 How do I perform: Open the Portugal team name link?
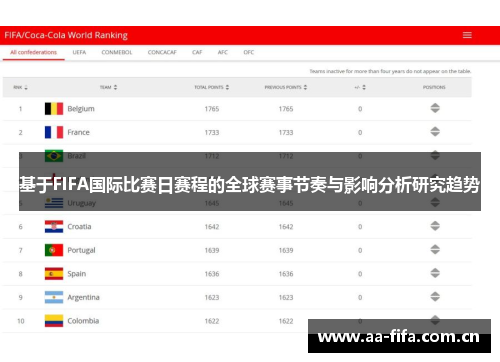(x=81, y=250)
